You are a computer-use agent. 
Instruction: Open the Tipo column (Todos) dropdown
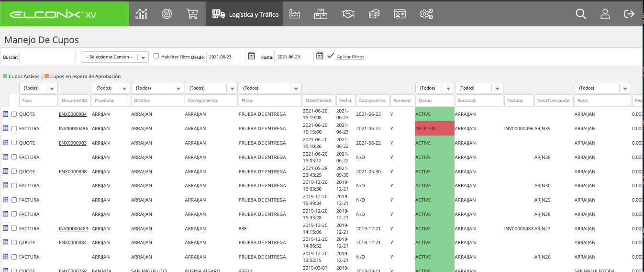coord(39,88)
